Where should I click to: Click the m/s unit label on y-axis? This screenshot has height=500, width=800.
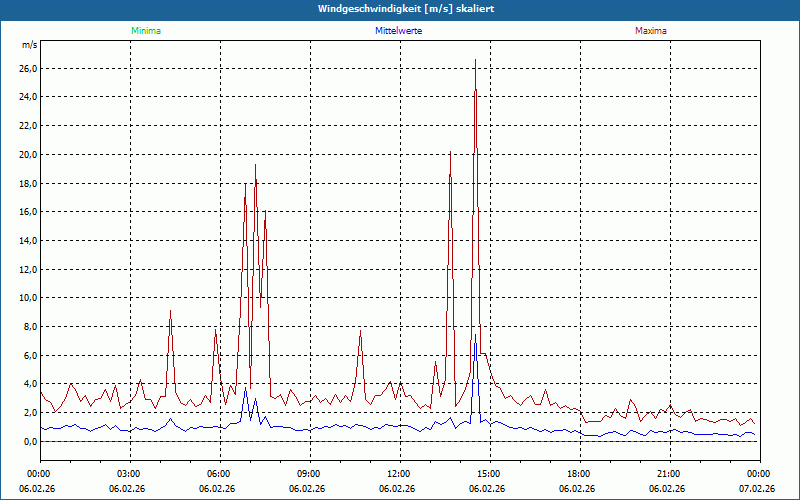(30, 45)
